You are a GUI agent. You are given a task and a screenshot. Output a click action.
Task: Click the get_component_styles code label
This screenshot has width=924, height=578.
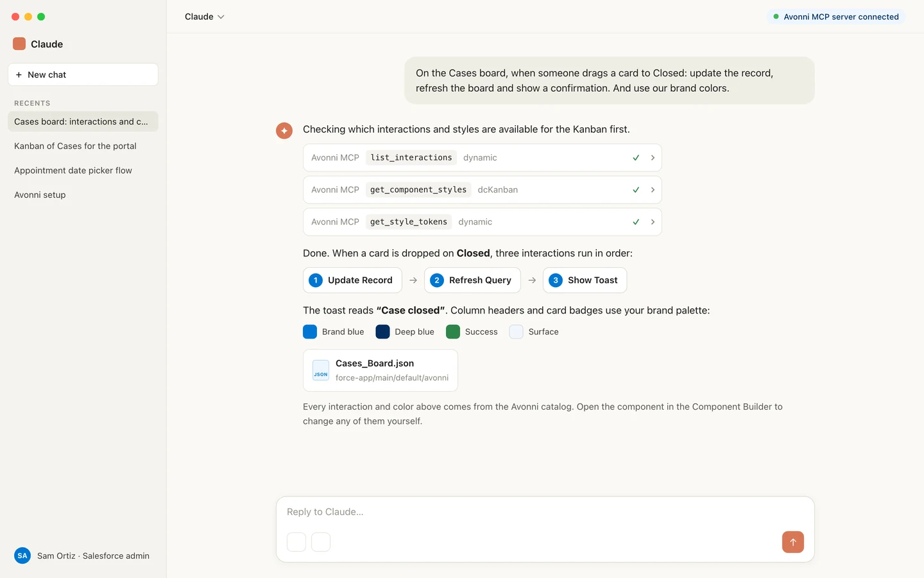[418, 189]
